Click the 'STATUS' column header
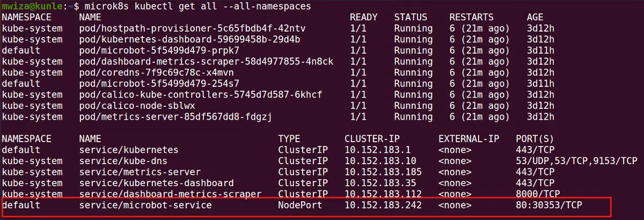This screenshot has height=220, width=644. click(411, 17)
